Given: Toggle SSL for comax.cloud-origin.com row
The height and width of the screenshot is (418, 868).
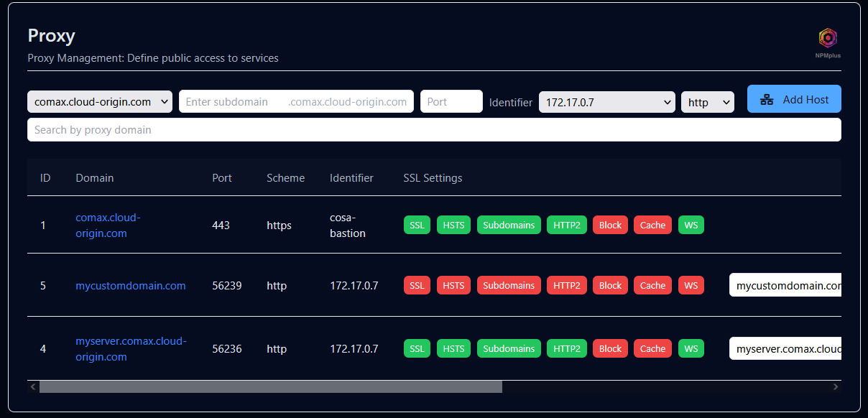Looking at the screenshot, I should click(x=417, y=225).
